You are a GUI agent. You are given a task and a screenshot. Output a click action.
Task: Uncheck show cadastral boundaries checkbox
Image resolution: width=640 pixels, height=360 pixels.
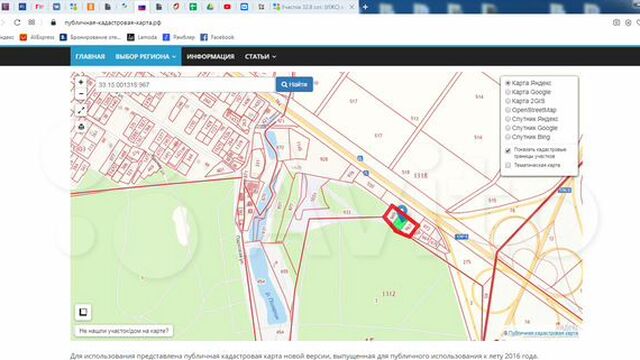pos(508,150)
